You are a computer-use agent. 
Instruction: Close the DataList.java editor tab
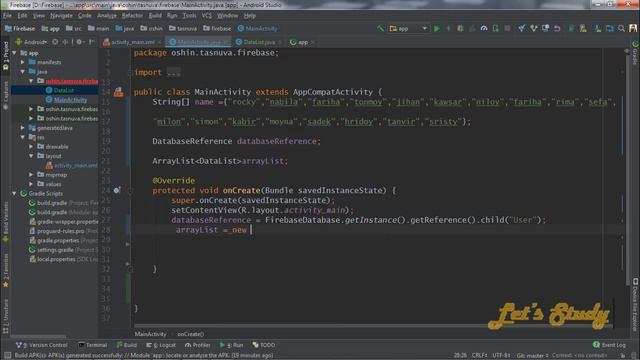pyautogui.click(x=280, y=42)
